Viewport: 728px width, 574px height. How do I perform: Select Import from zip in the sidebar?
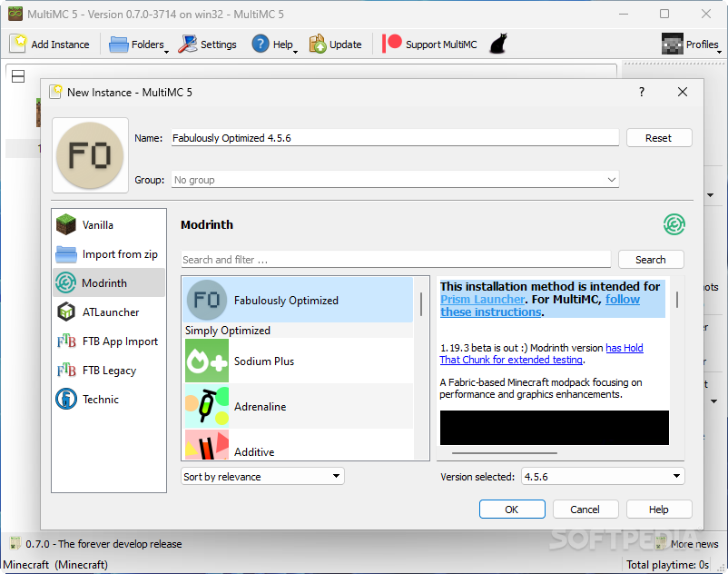109,254
